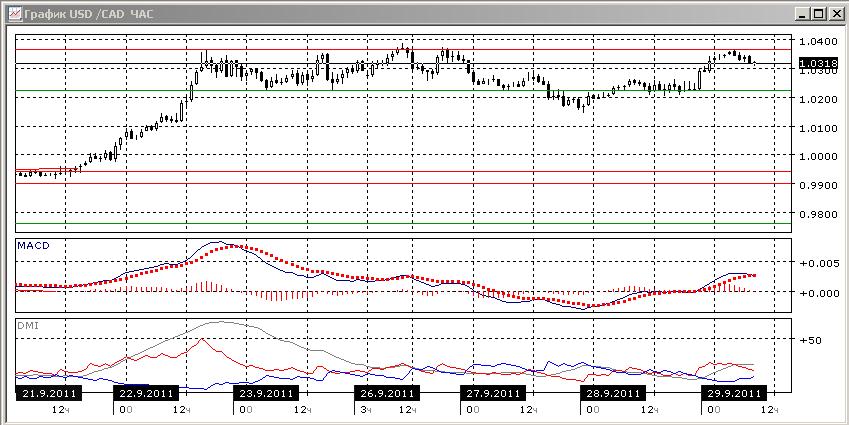
Task: Click the DMI indicator label
Action: pos(28,326)
